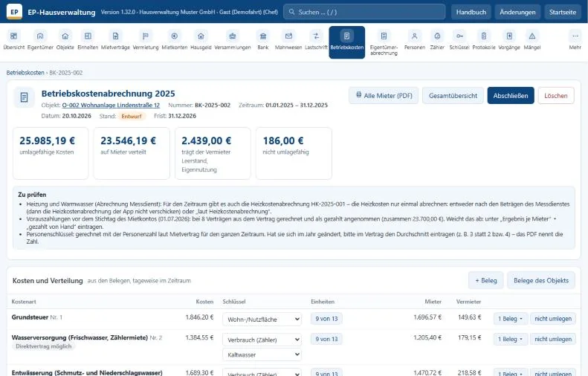Open the Hausgeld section
This screenshot has height=376, width=588.
tap(201, 40)
